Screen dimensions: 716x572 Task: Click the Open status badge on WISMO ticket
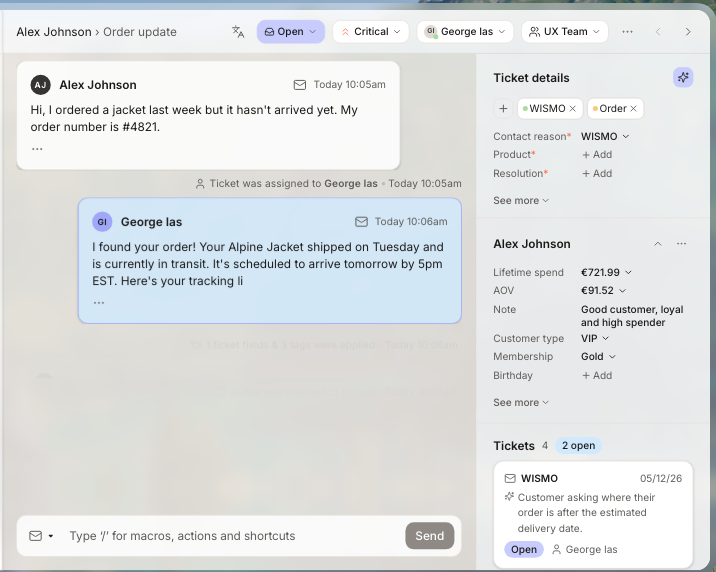pyautogui.click(x=524, y=549)
